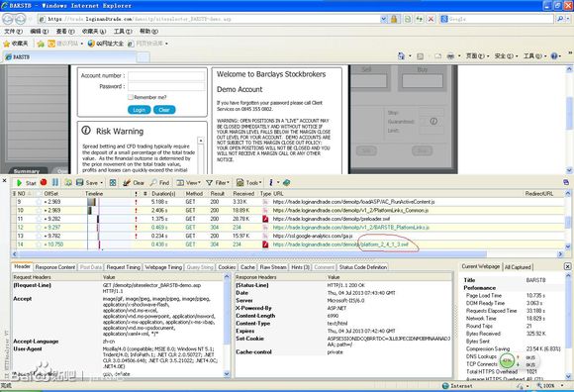Viewport: 574px width, 392px height.
Task: Open the 文件 menu
Action: [x=13, y=32]
